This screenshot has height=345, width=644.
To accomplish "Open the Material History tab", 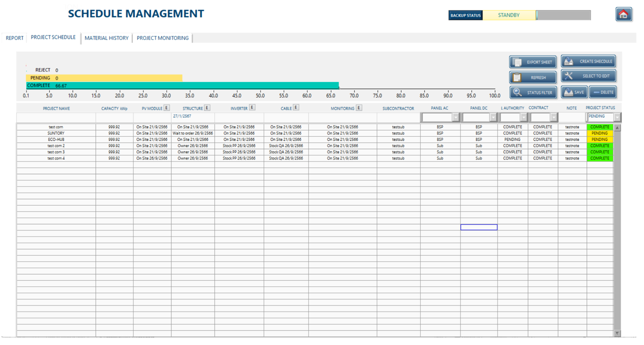I will 106,38.
